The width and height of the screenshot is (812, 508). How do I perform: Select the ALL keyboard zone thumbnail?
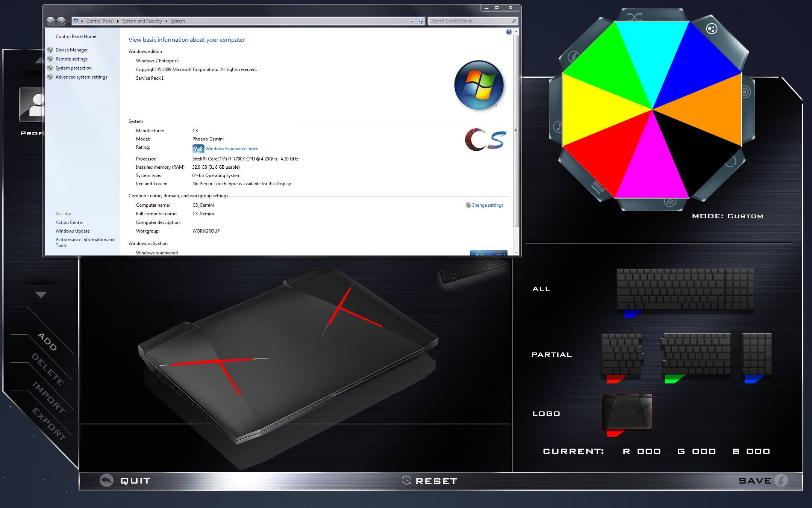tap(685, 289)
